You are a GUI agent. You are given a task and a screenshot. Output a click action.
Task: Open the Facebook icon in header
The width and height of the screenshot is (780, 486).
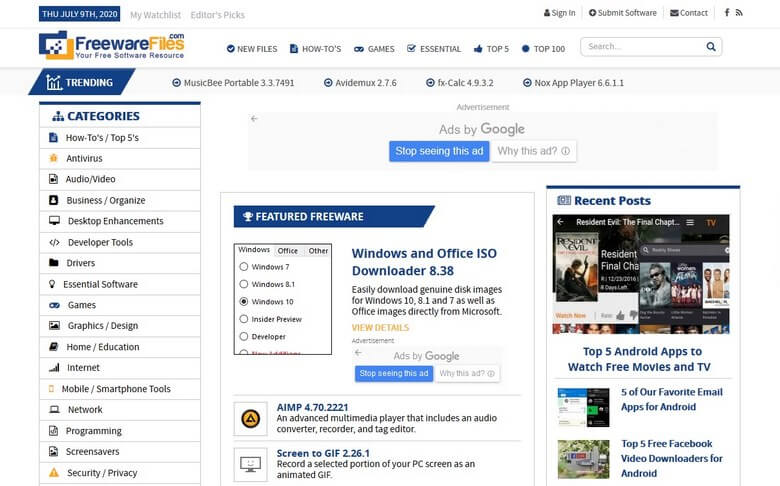coord(727,13)
